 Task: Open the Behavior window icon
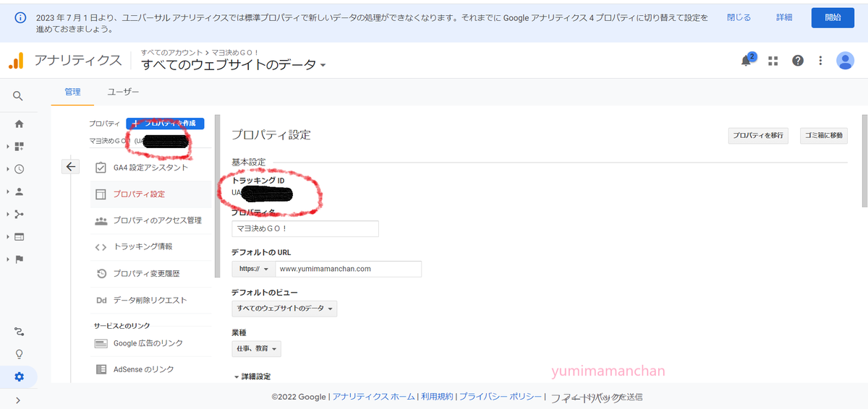coord(19,236)
